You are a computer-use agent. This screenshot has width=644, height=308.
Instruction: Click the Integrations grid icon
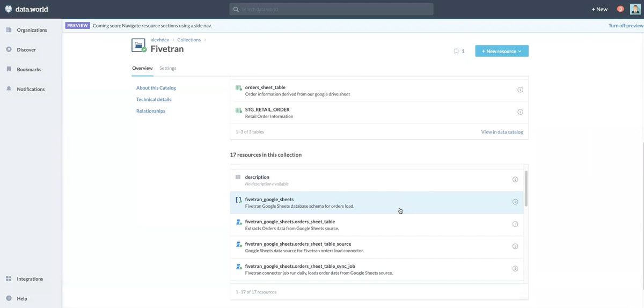point(9,279)
